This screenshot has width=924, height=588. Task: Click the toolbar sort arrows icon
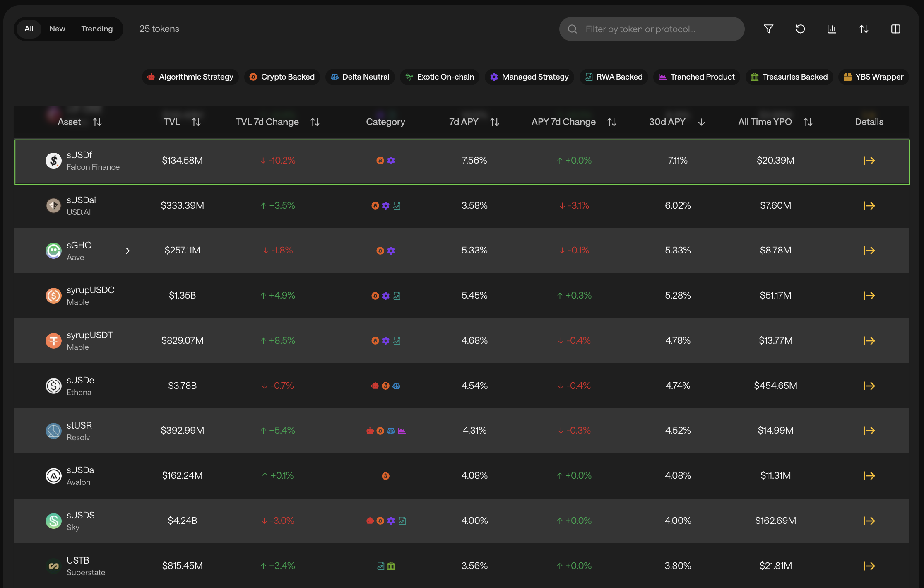click(x=864, y=29)
